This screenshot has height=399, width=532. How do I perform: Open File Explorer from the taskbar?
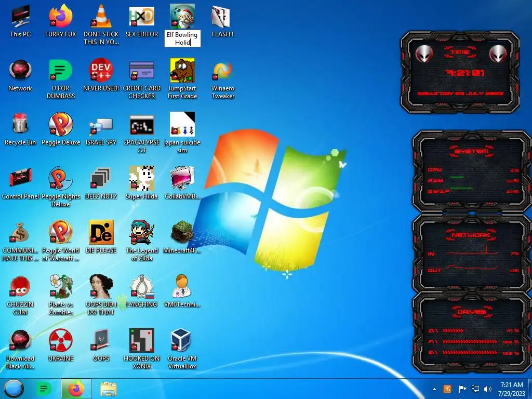pos(109,389)
